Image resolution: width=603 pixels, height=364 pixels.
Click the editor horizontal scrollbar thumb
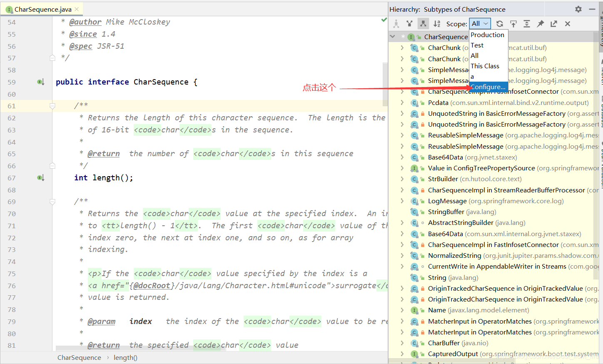140,348
